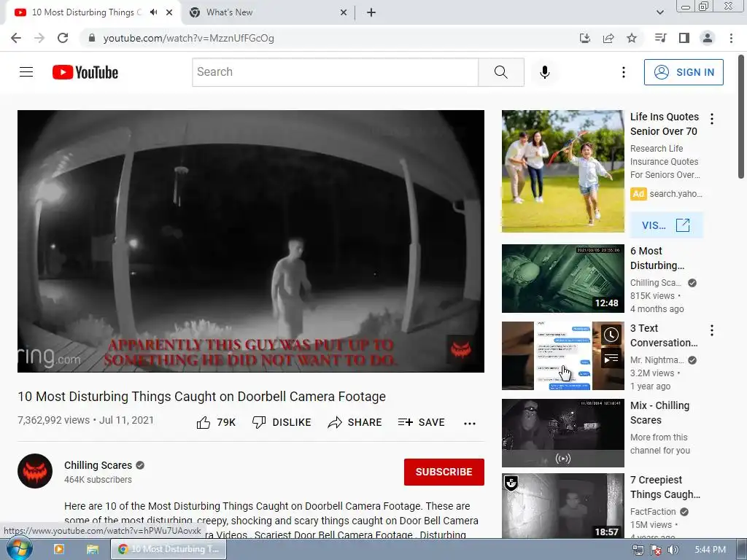This screenshot has width=747, height=560.
Task: Click the address bar URL
Action: (x=188, y=38)
